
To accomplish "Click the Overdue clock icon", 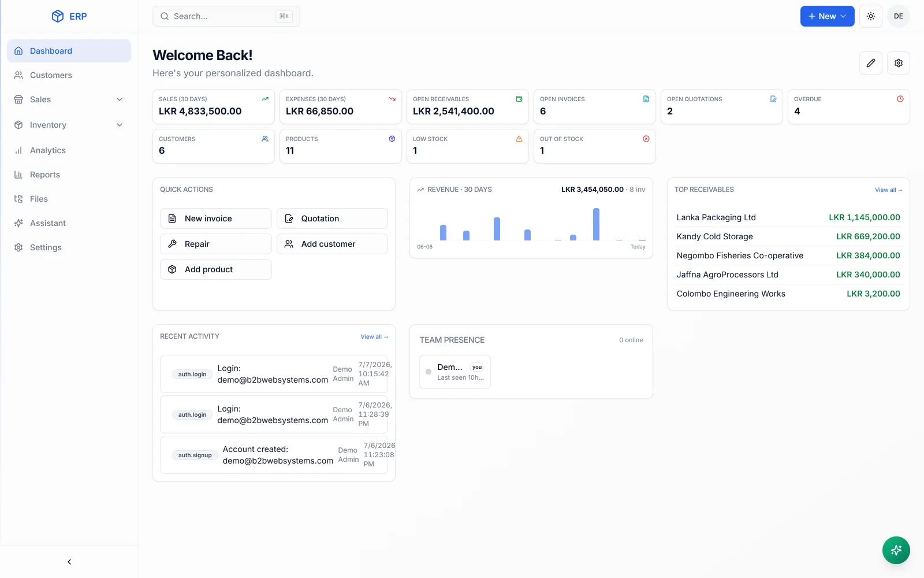I will pyautogui.click(x=900, y=99).
